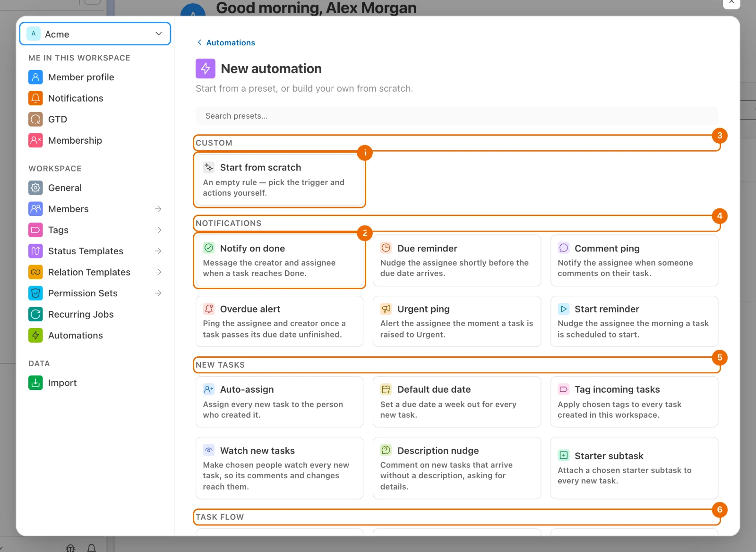Click the Description nudge question icon

point(386,450)
